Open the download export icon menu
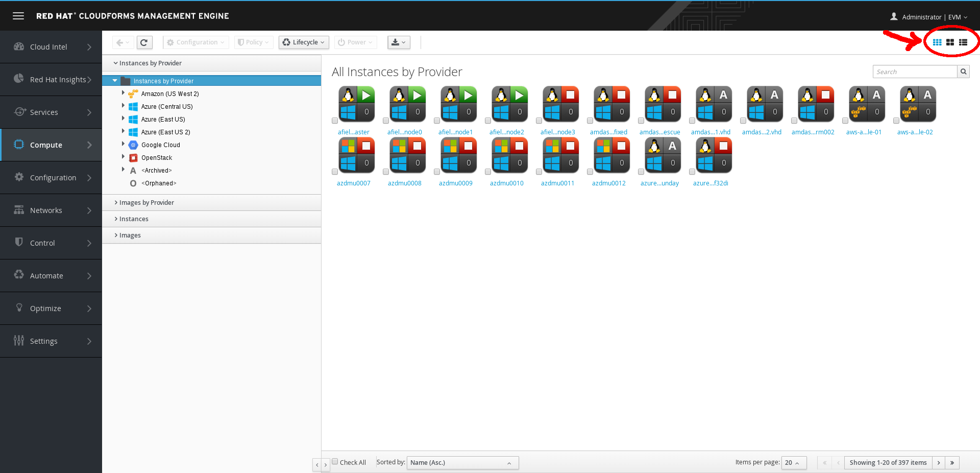980x473 pixels. (399, 42)
